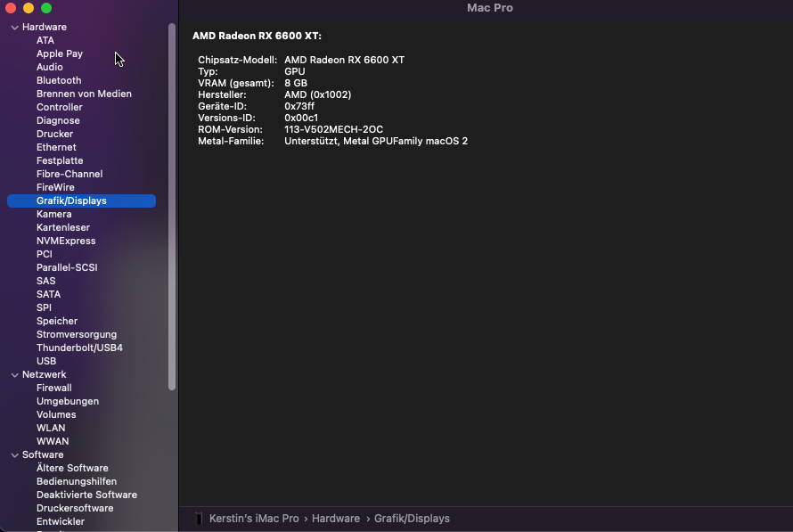The height and width of the screenshot is (532, 793).
Task: Select ATA in the sidebar
Action: (x=45, y=40)
